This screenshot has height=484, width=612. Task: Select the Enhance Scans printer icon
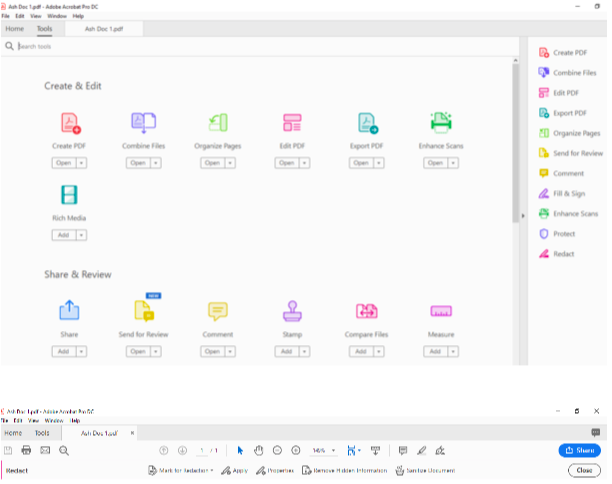coord(440,123)
